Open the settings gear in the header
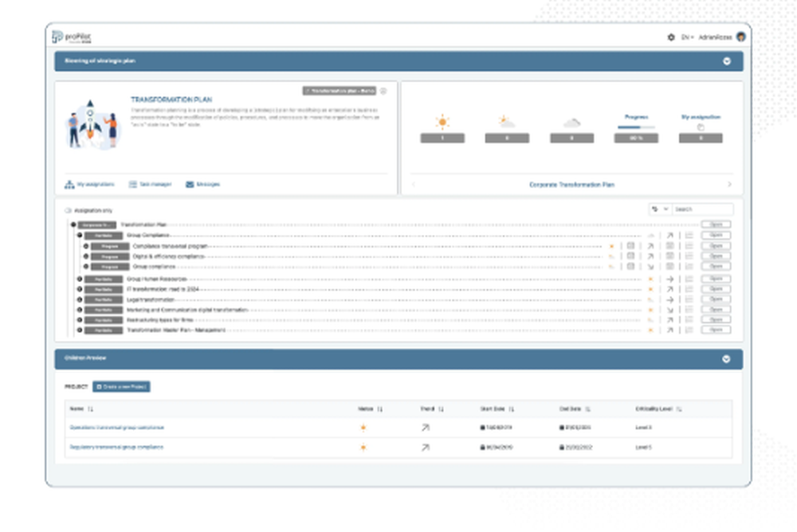797x532 pixels. [671, 37]
